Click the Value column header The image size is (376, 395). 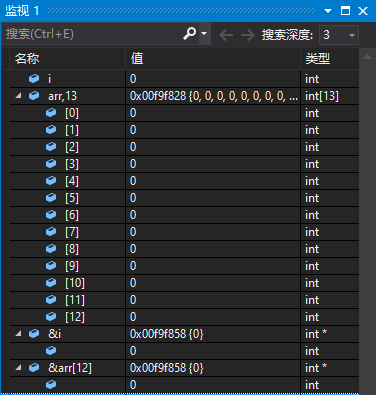pos(213,59)
